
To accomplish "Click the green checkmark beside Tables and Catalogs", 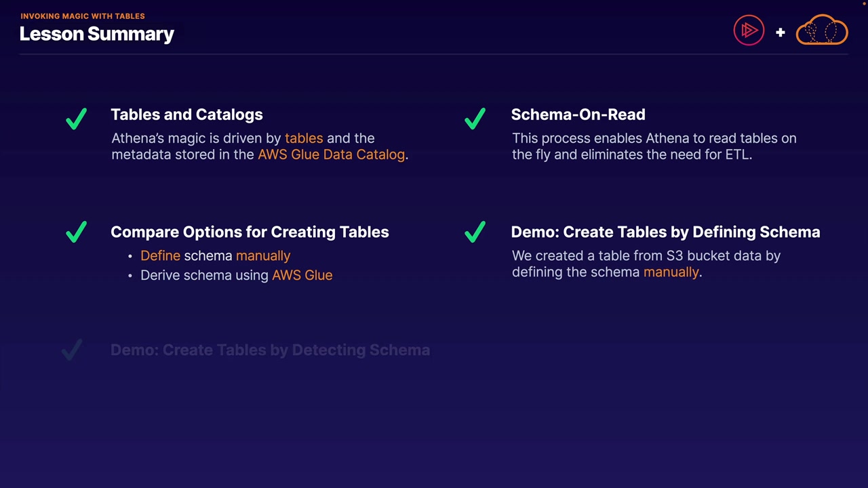I will pos(77,119).
